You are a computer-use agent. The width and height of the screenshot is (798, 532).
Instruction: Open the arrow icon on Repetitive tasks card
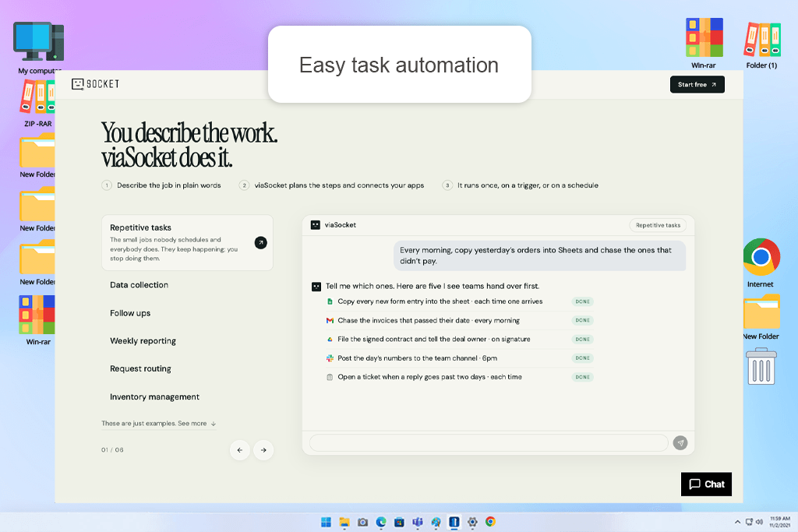pyautogui.click(x=260, y=242)
